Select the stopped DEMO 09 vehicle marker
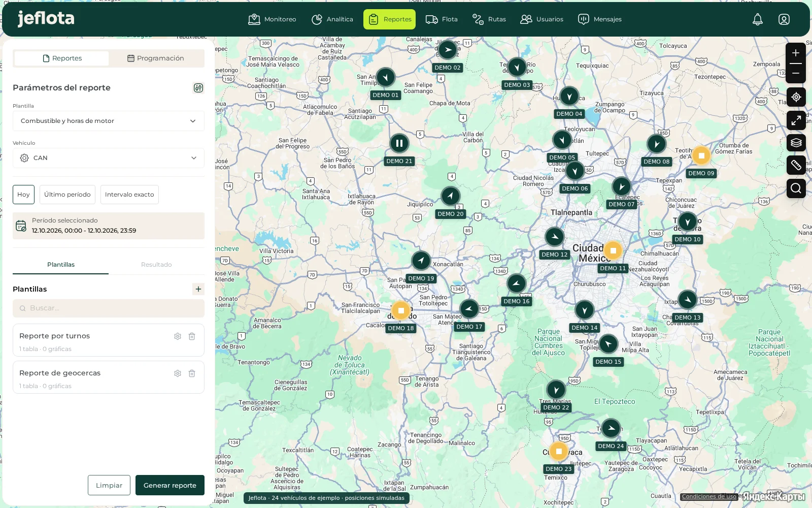The height and width of the screenshot is (508, 812). 701,155
